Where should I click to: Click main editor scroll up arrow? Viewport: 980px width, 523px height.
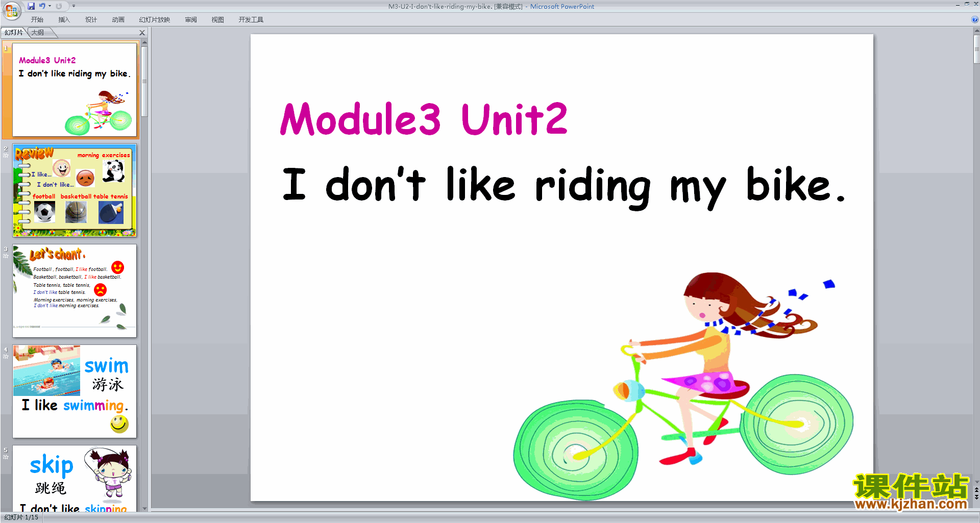pyautogui.click(x=976, y=31)
